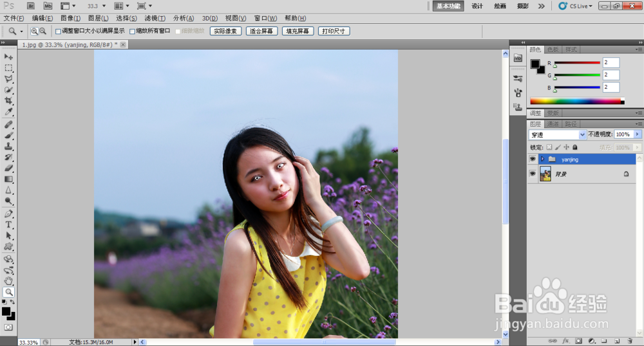Open the 图像(I) menu
644x346 pixels.
tap(71, 18)
